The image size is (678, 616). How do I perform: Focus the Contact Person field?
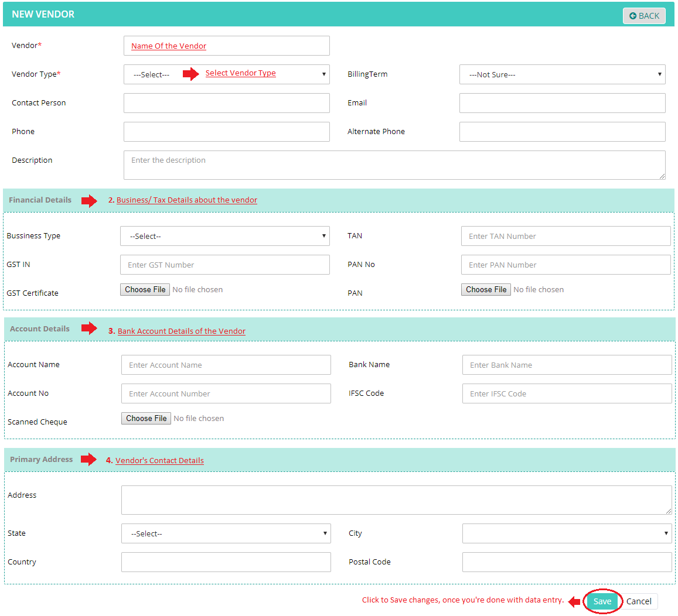point(226,103)
